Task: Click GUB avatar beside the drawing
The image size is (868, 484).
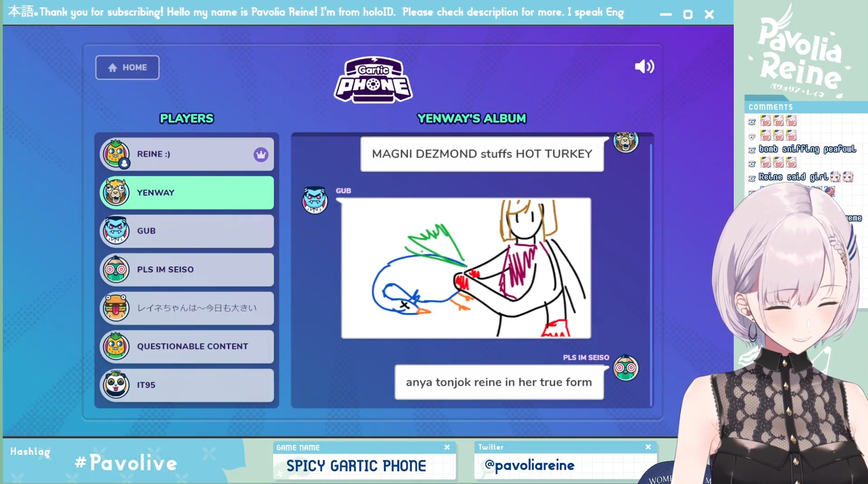Action: point(315,200)
